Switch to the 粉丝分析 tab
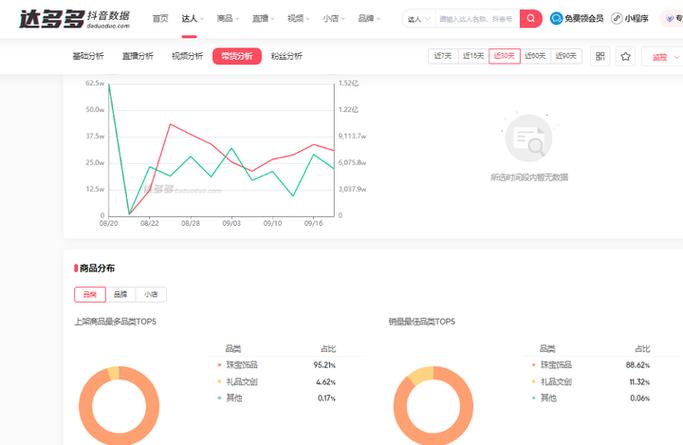This screenshot has height=445, width=683. click(286, 56)
